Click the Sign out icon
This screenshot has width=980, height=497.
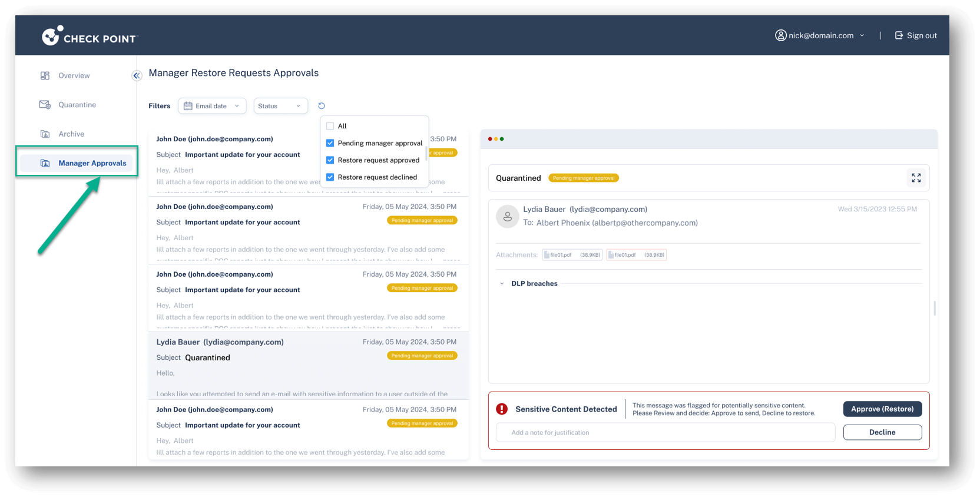click(x=899, y=35)
